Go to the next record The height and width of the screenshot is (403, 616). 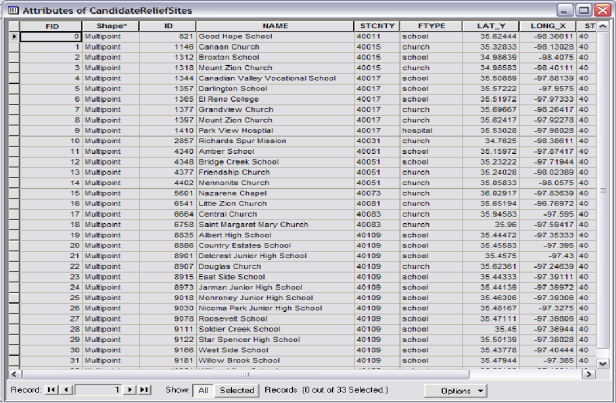(x=131, y=389)
